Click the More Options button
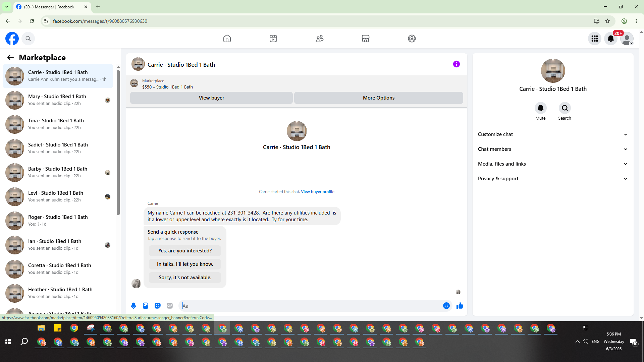The height and width of the screenshot is (362, 644). click(x=379, y=98)
